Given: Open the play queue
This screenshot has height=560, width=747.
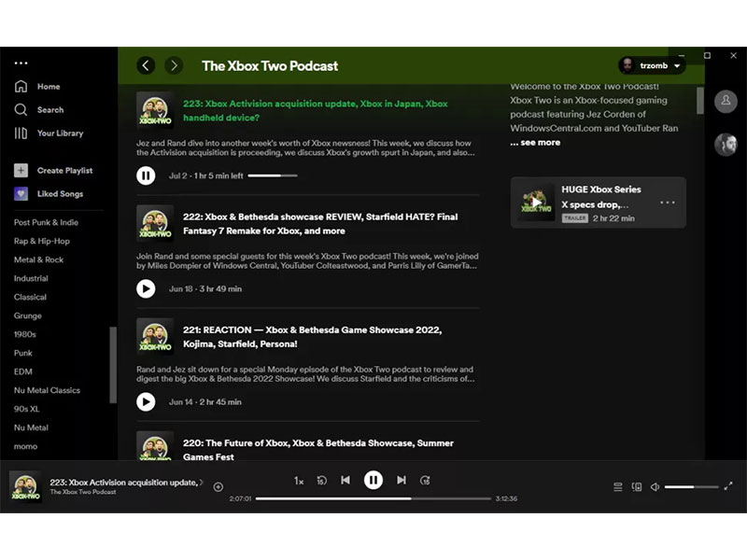Looking at the screenshot, I should (618, 486).
